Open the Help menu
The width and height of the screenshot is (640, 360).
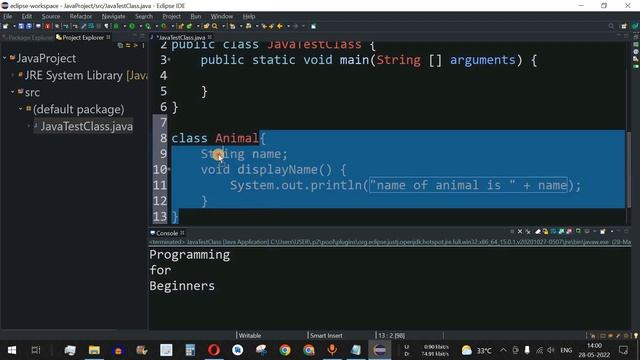[249, 16]
